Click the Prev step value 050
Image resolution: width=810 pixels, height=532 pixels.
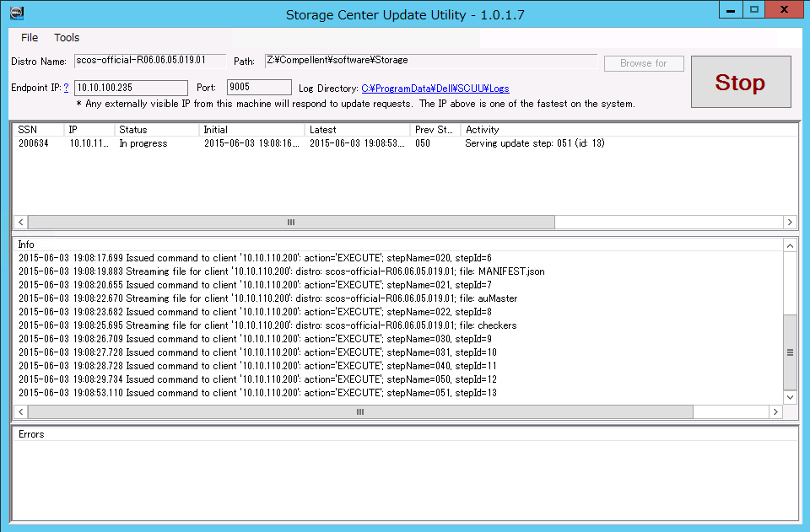point(423,143)
